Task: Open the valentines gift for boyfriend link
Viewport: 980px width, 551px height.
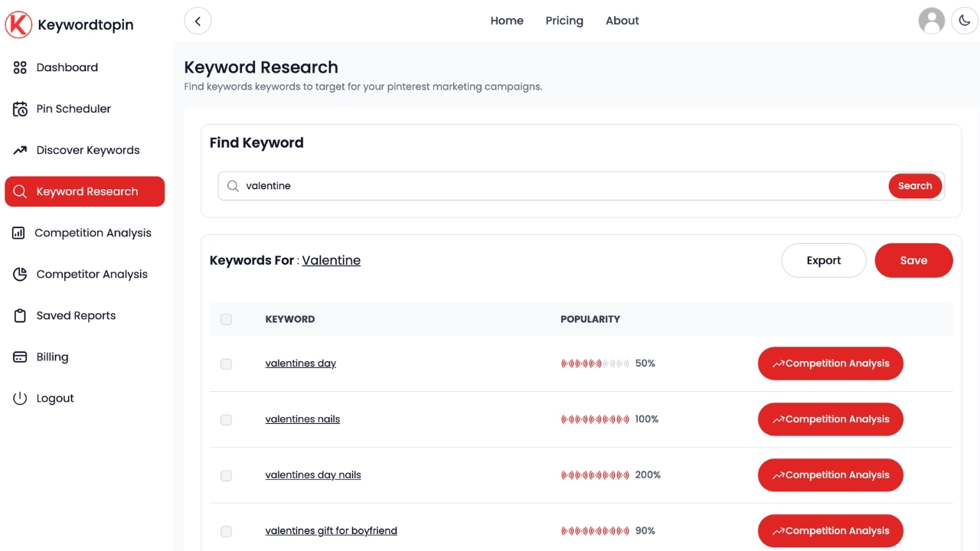Action: coord(331,531)
